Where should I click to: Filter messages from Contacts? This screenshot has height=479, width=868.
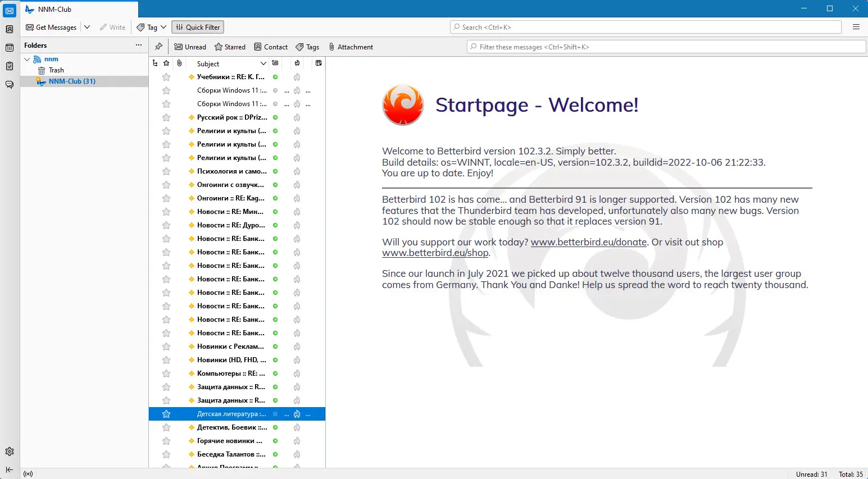(271, 47)
